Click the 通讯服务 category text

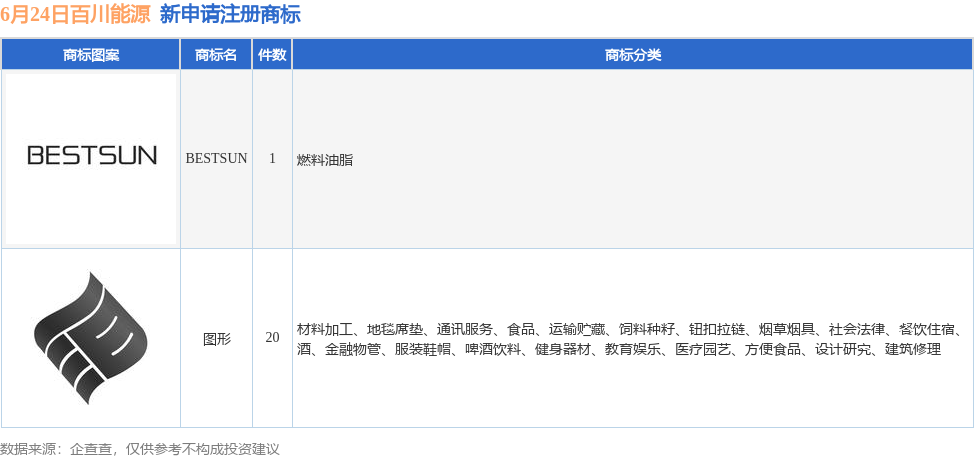pos(465,329)
